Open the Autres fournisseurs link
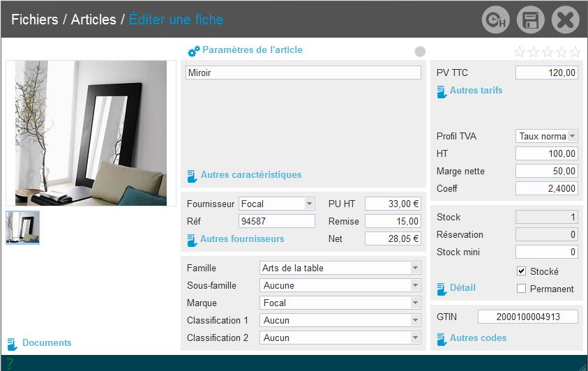The height and width of the screenshot is (371, 588). [241, 239]
